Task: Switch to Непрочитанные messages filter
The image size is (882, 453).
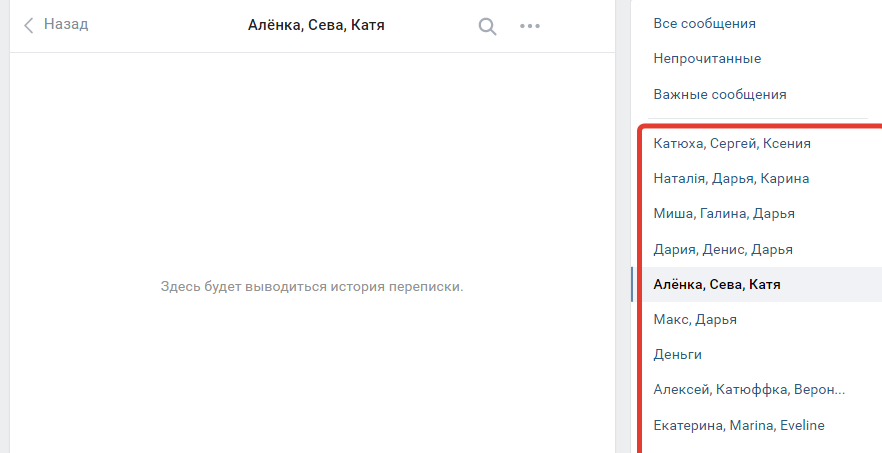Action: point(707,59)
